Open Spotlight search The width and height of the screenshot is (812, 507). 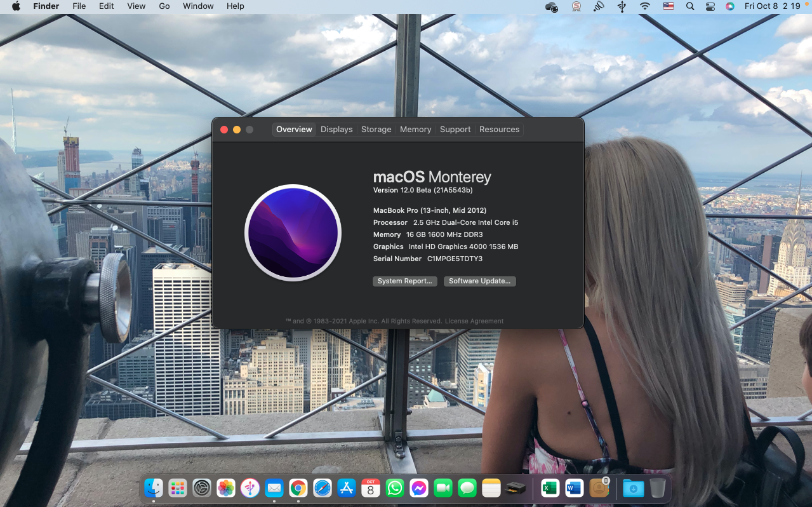point(690,6)
